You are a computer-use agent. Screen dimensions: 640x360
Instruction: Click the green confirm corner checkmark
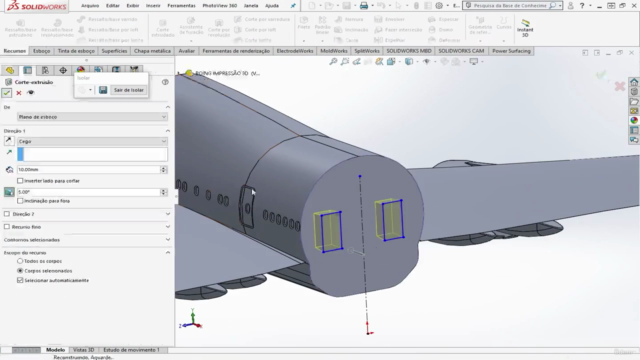(x=601, y=75)
